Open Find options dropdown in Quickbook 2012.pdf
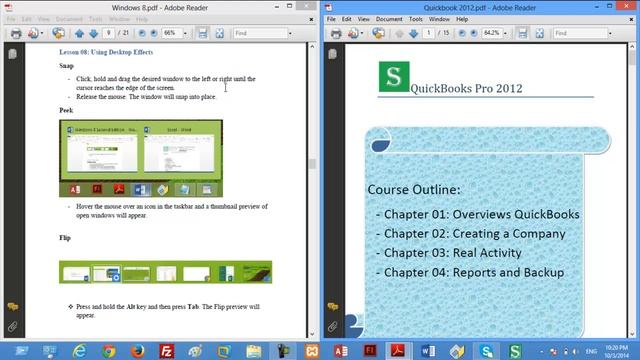 point(610,33)
